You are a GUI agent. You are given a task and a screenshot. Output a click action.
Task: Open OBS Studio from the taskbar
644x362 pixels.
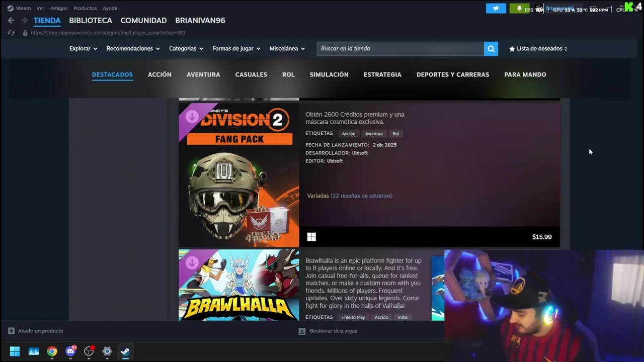pos(89,351)
